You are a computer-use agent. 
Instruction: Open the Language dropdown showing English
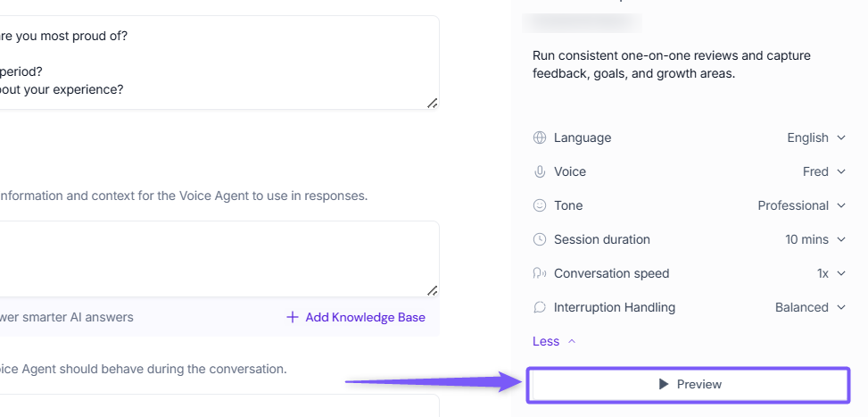[815, 138]
